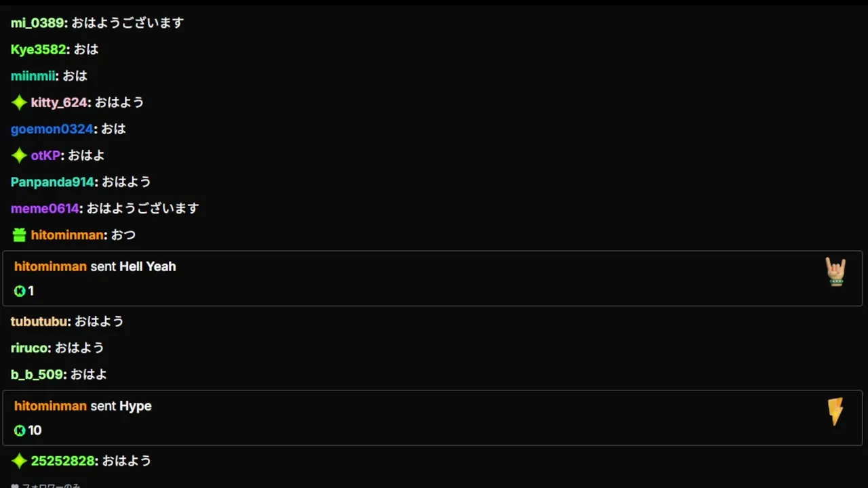The image size is (868, 488).
Task: Click hitominman in the Hell Yeah message
Action: [x=50, y=266]
